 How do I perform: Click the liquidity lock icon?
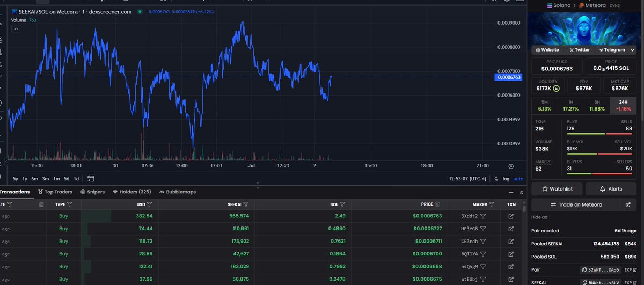[557, 88]
